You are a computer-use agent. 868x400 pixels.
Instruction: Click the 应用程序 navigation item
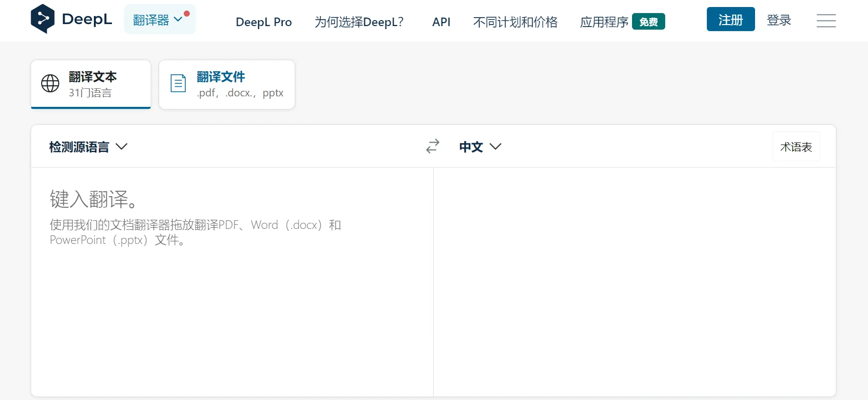click(x=604, y=22)
